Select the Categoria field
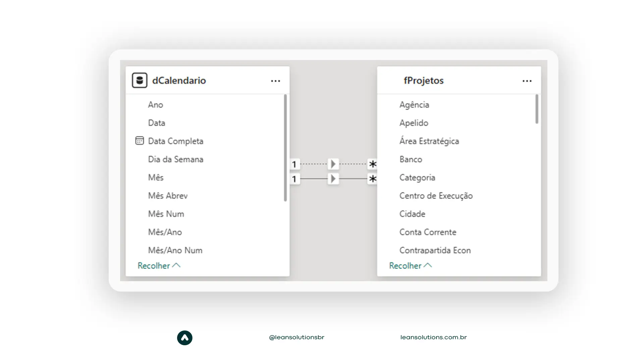 coord(417,178)
